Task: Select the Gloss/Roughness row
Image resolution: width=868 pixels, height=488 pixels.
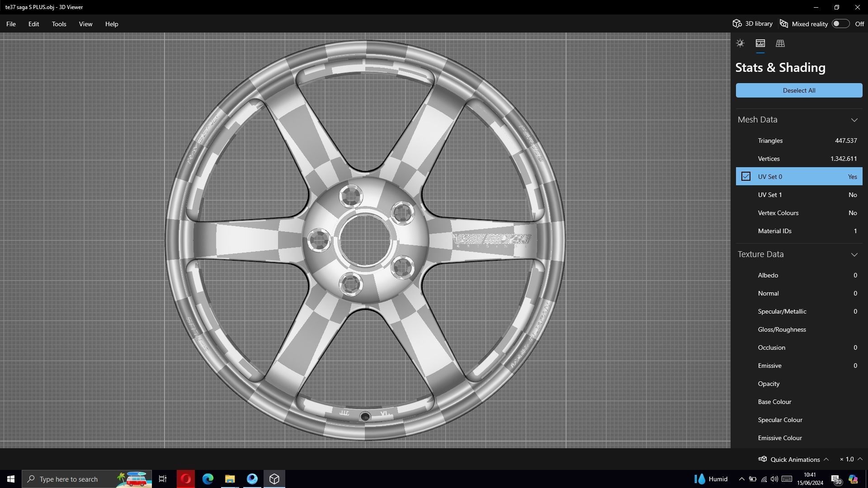Action: [799, 329]
